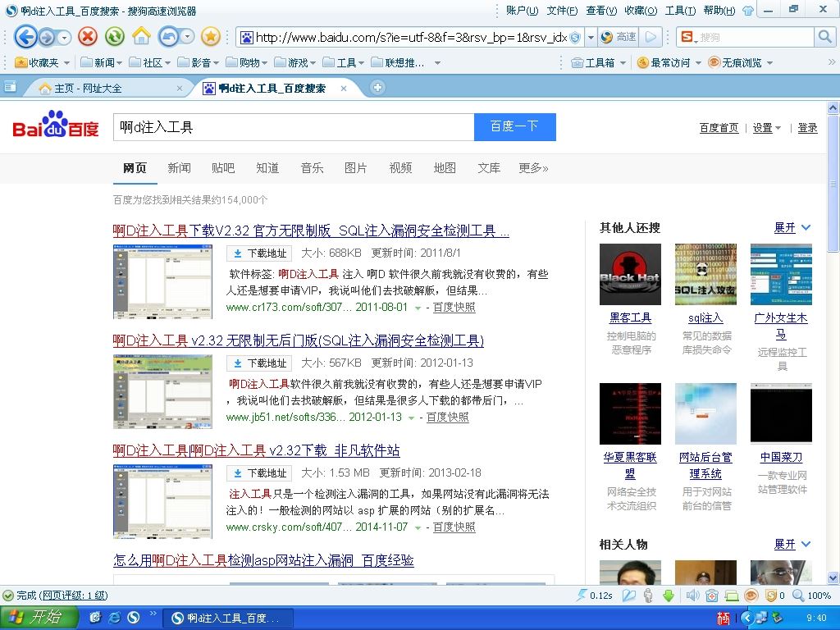Click the lightning speed icon in status bar
The width and height of the screenshot is (840, 630).
click(x=582, y=596)
